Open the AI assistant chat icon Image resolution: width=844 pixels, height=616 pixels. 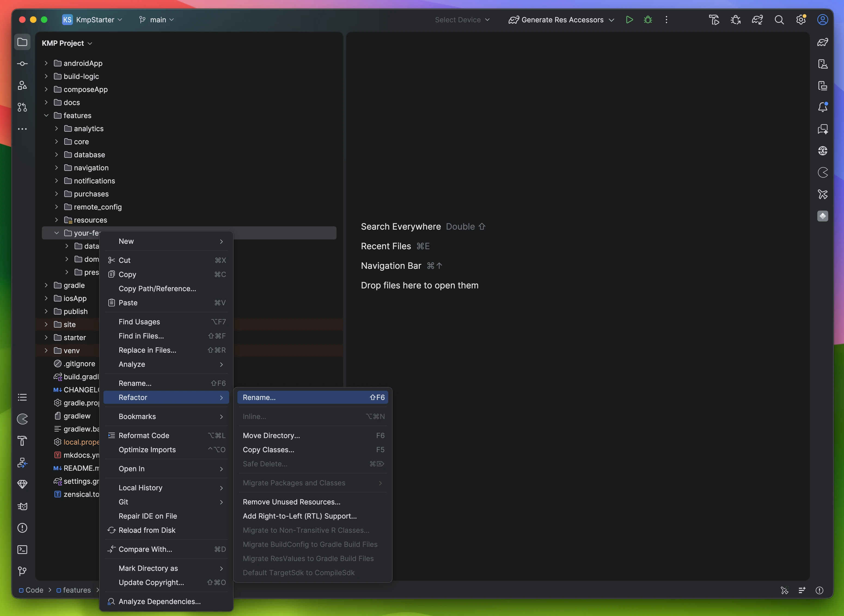(x=823, y=129)
